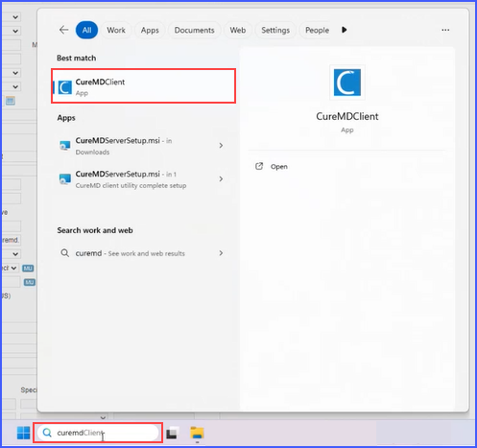Select the Web filter tab

tap(238, 30)
